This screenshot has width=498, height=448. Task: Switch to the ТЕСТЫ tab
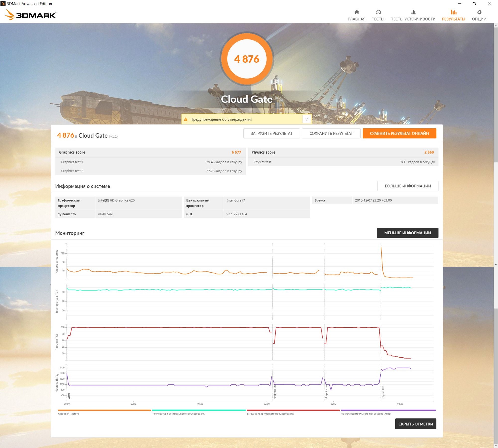click(x=378, y=15)
